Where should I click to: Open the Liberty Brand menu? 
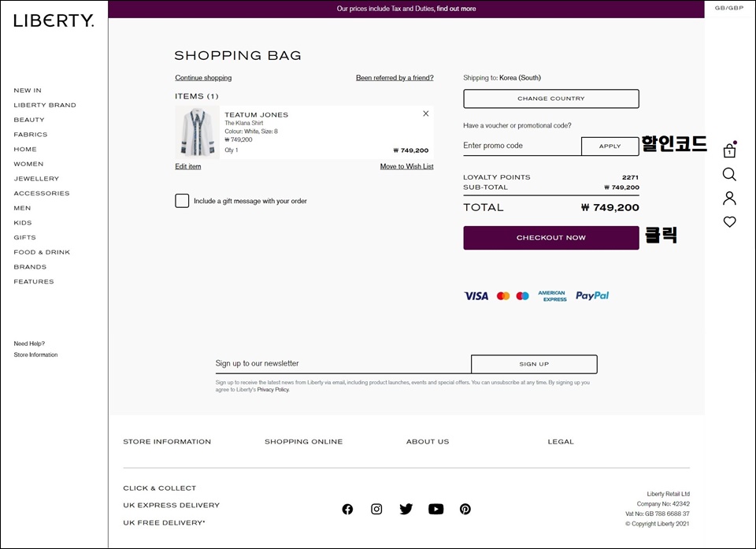pos(45,106)
